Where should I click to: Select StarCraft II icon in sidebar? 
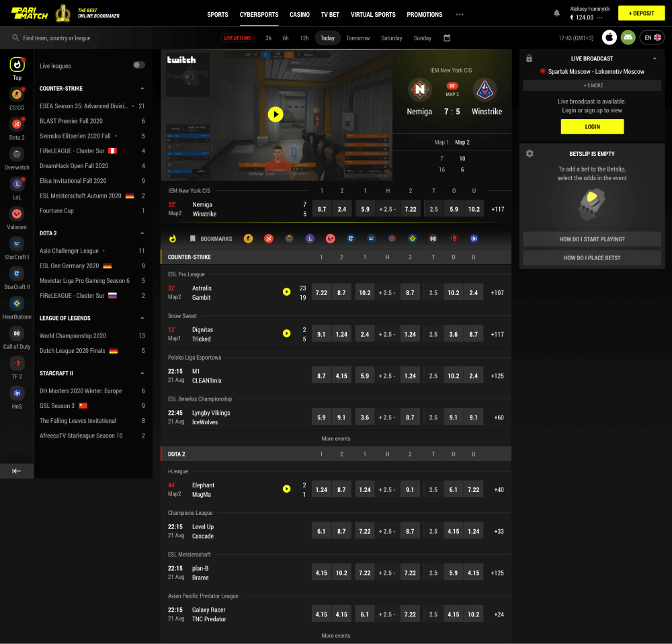point(17,273)
